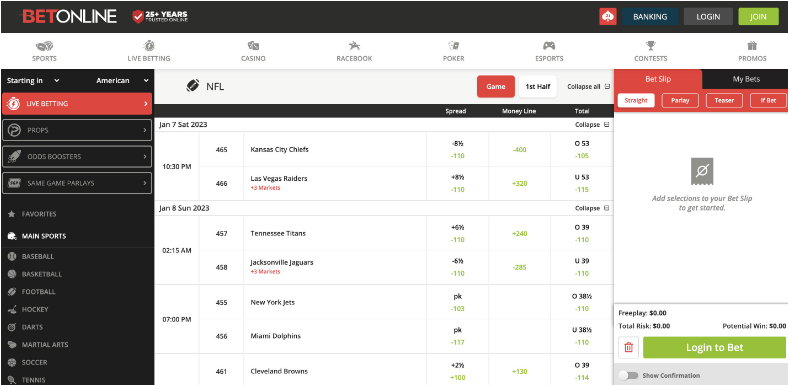Image resolution: width=788 pixels, height=385 pixels.
Task: Select Kansas City Chiefs -400 money line
Action: coord(520,150)
